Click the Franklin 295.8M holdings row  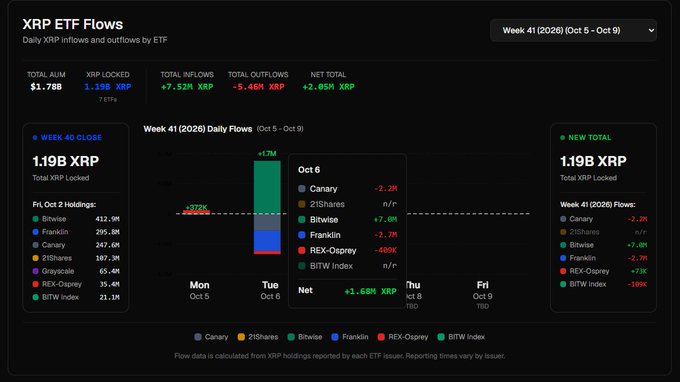[76, 232]
